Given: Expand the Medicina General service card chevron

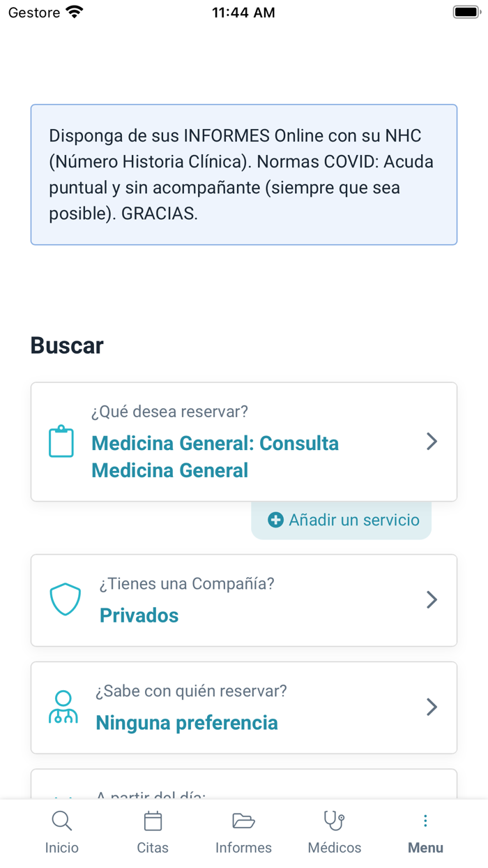Looking at the screenshot, I should 432,441.
